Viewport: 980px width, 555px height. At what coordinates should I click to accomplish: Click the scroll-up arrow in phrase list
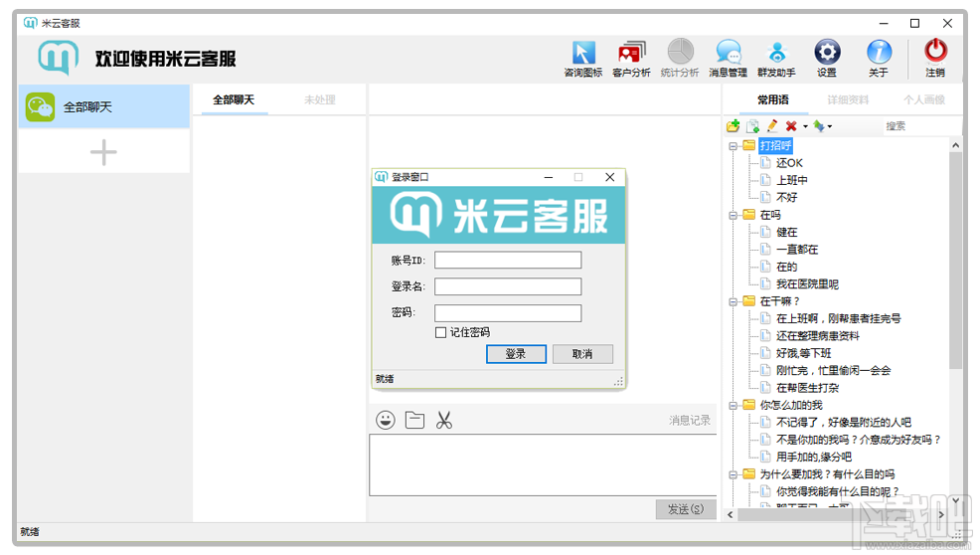point(955,145)
